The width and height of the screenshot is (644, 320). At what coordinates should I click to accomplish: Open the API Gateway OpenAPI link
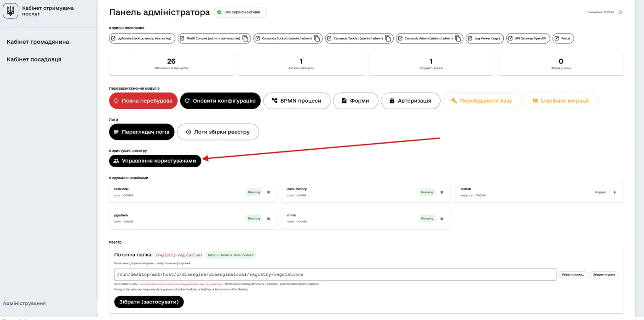528,39
